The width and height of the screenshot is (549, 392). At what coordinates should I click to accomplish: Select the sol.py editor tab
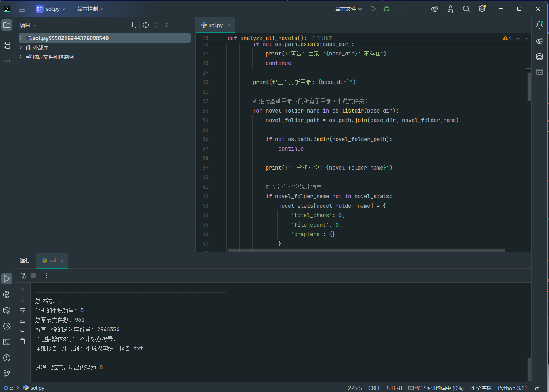click(x=215, y=25)
